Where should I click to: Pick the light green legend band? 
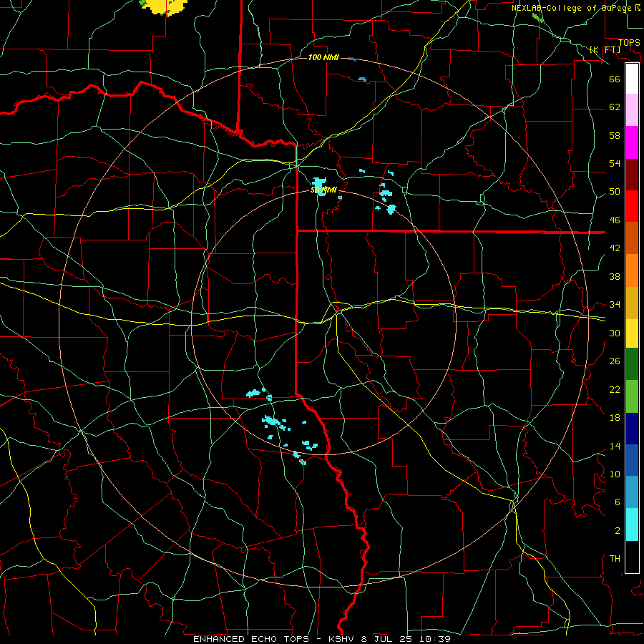pos(632,396)
